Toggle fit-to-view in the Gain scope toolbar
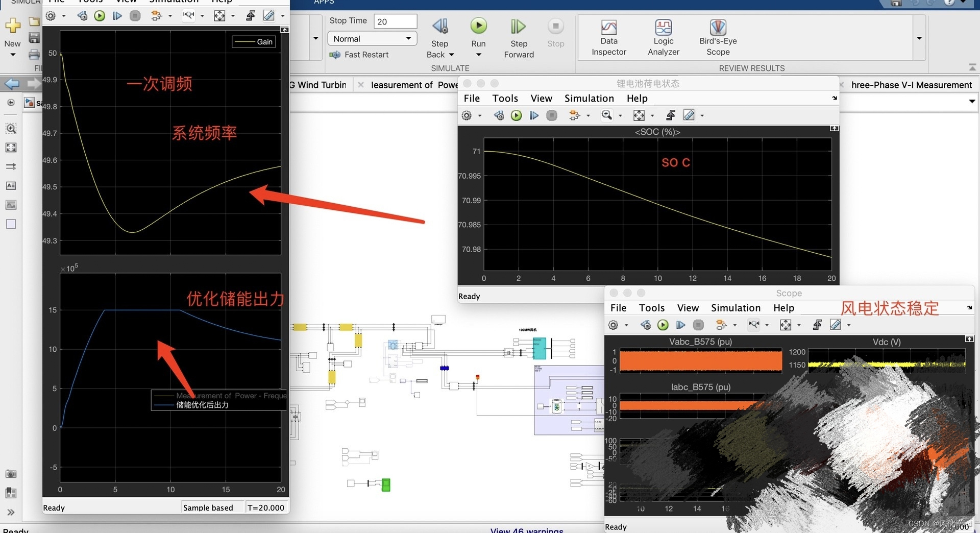 219,15
